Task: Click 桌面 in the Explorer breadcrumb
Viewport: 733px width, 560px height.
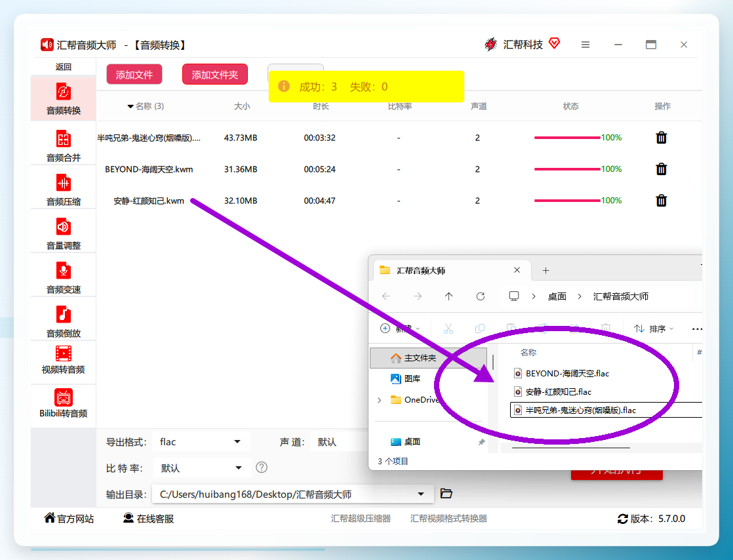Action: click(557, 296)
